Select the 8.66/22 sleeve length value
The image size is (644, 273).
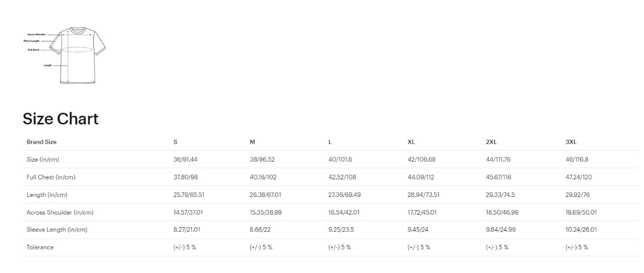[261, 230]
